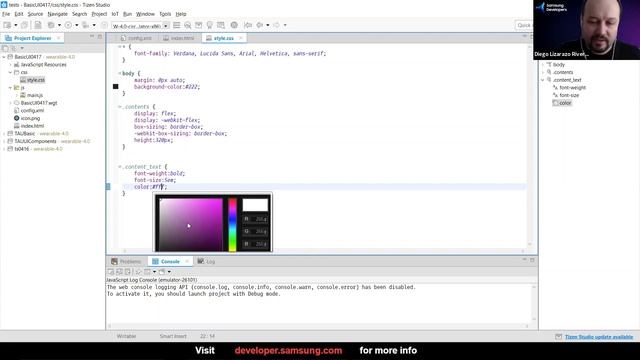Open the Tizen Studio update available link

point(599,337)
